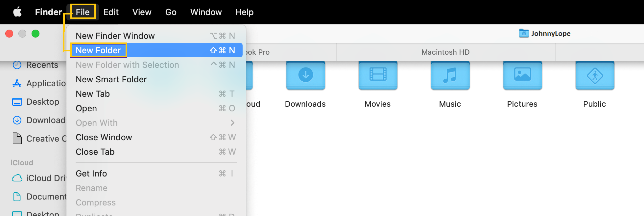The image size is (644, 216).
Task: Open the Downloads folder icon
Action: 306,76
